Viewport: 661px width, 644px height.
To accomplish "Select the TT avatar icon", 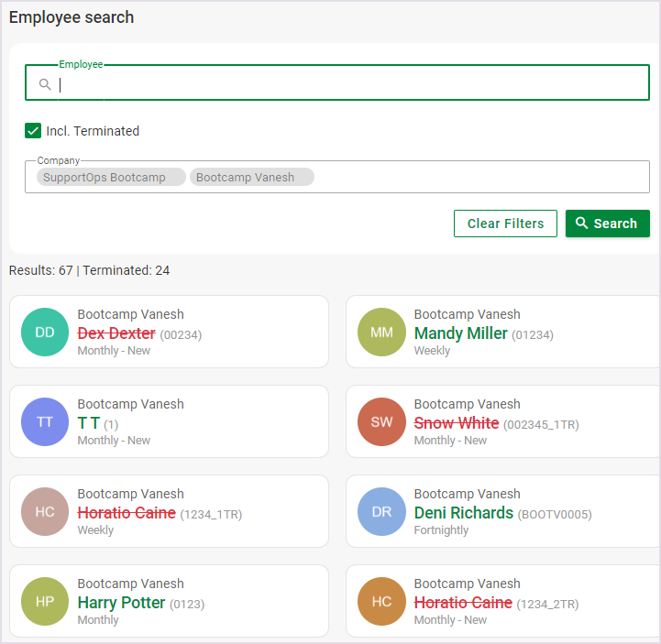I will point(45,422).
